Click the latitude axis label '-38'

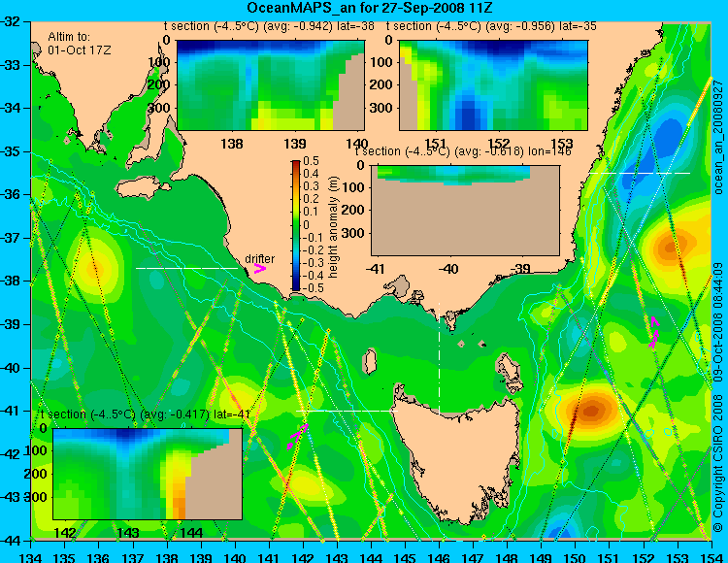point(11,281)
